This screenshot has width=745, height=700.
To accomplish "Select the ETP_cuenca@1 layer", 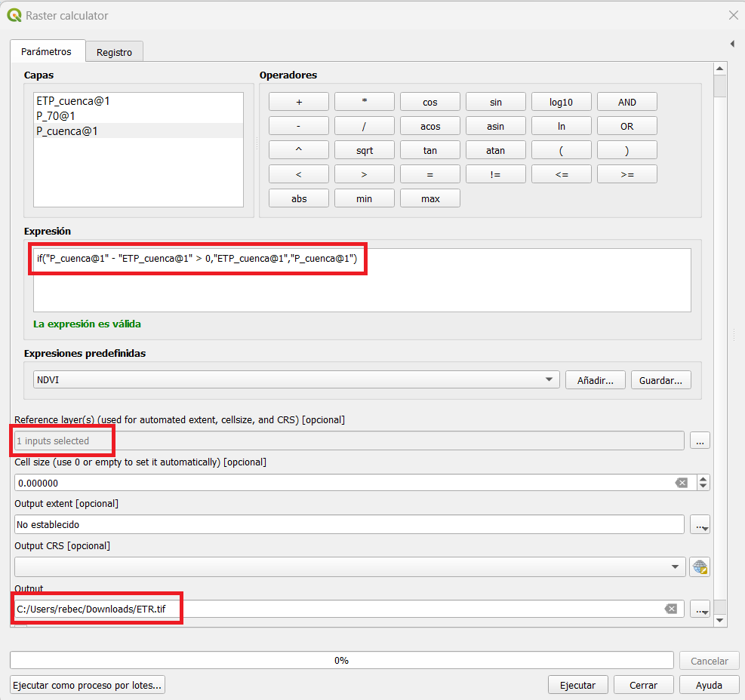I will click(x=67, y=101).
